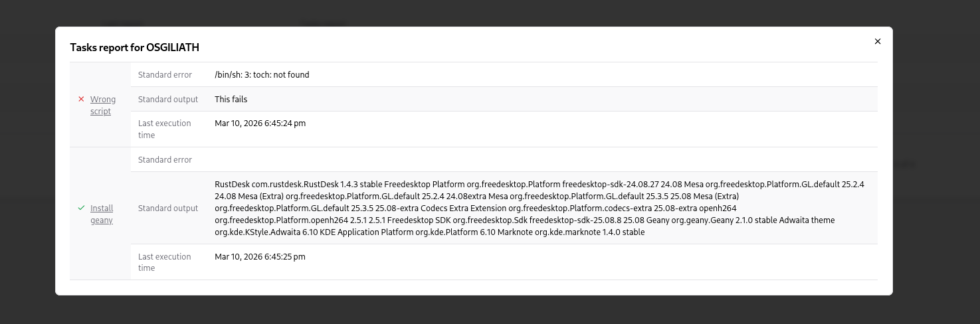Click the 6:45:24 pm execution timestamp

click(x=260, y=123)
